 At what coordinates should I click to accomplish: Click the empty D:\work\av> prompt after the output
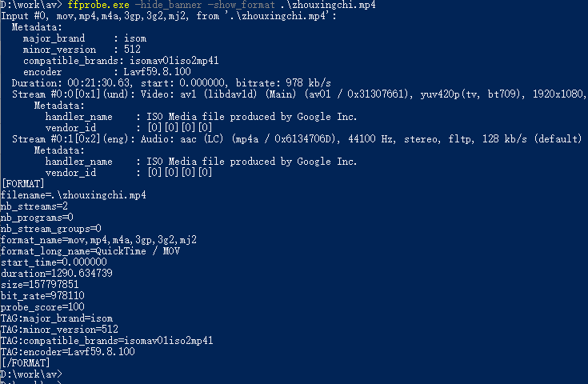point(30,374)
